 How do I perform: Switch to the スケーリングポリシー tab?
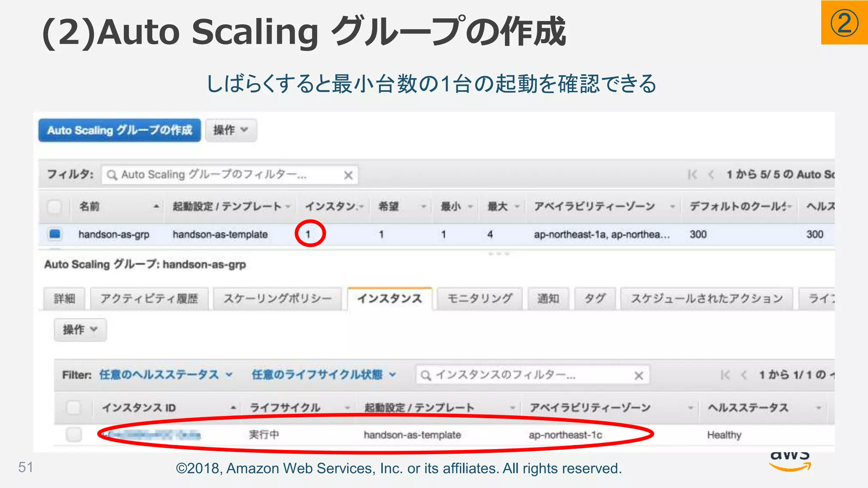(278, 299)
